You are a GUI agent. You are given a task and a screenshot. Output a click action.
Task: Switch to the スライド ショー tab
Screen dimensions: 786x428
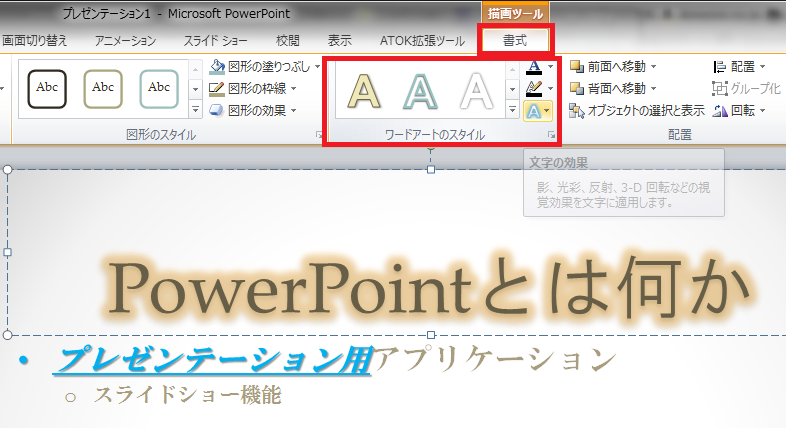(215, 41)
